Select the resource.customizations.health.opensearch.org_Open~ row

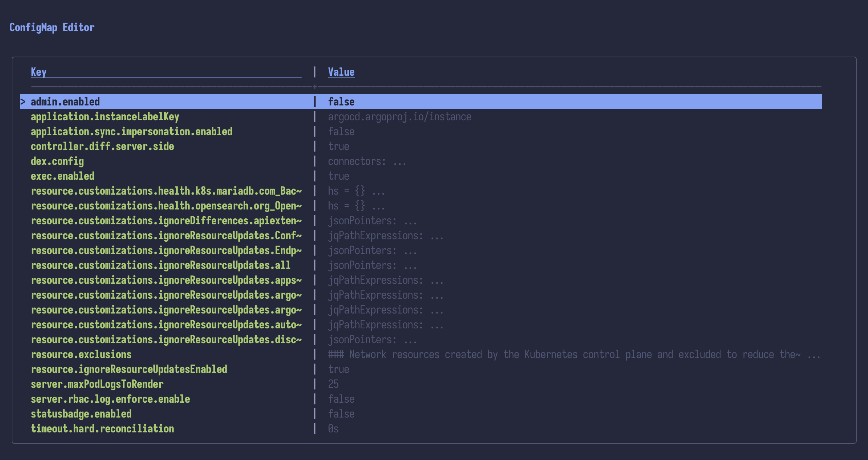click(166, 206)
